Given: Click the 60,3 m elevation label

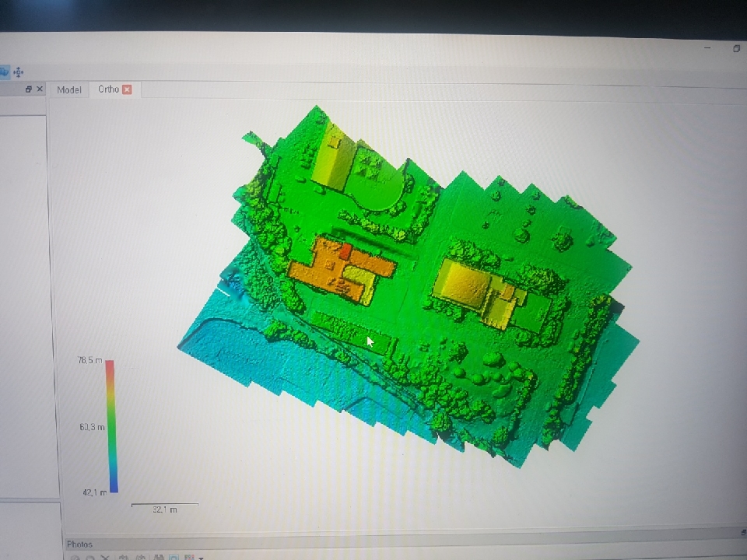Looking at the screenshot, I should (92, 427).
